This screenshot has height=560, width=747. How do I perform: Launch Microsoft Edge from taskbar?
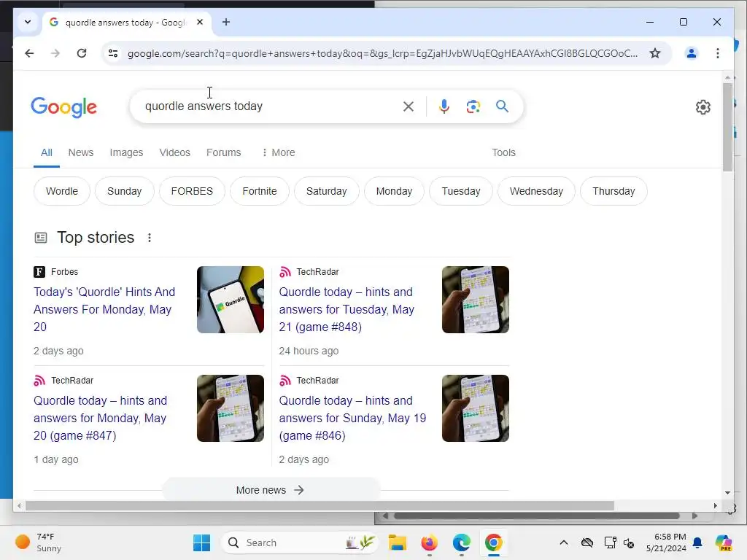coord(461,542)
